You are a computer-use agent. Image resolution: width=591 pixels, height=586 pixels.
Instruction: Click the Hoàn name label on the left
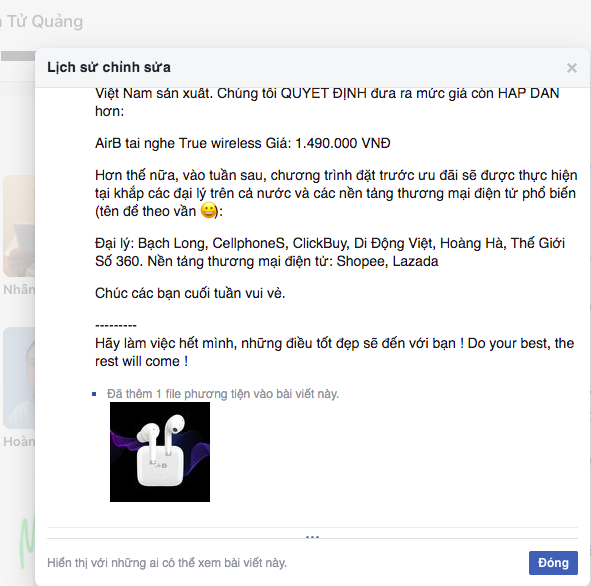click(19, 441)
